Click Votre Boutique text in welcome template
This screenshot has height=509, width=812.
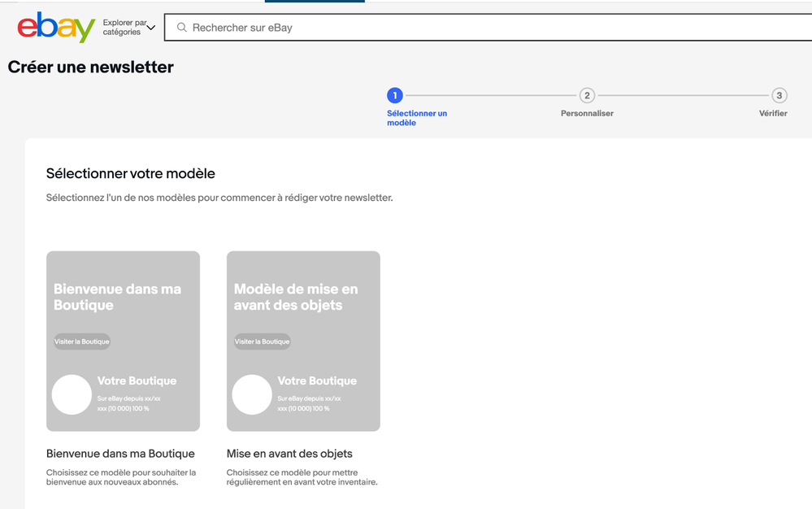tap(137, 381)
